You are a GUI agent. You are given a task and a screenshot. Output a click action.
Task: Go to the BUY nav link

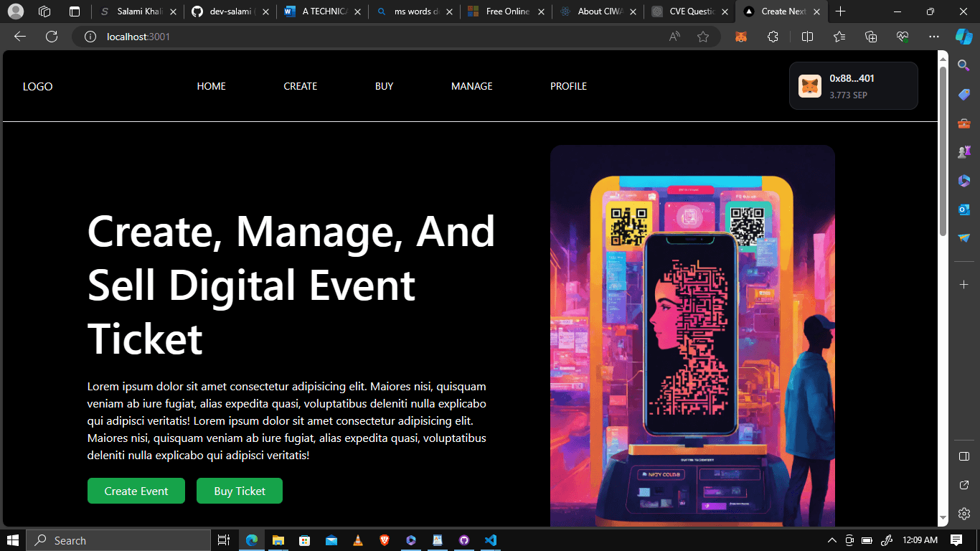click(385, 86)
